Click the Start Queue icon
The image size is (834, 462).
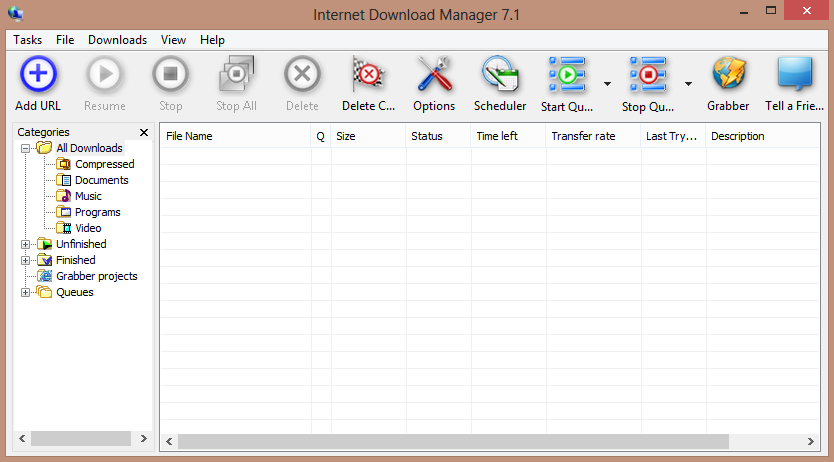567,74
